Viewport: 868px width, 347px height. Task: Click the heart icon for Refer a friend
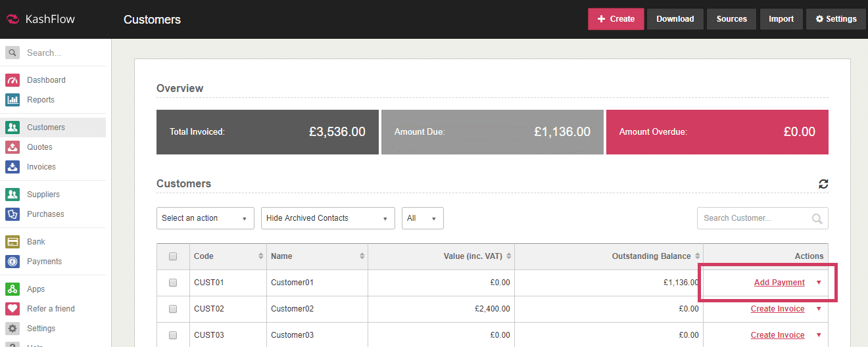click(x=12, y=309)
